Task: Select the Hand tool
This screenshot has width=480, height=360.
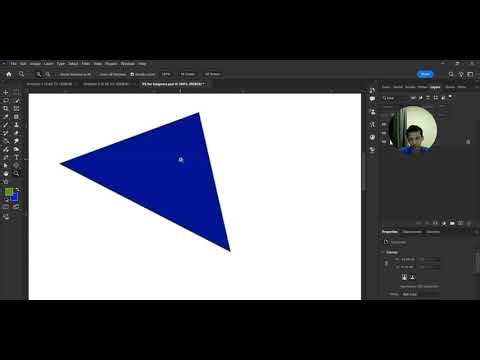Action: click(6, 173)
